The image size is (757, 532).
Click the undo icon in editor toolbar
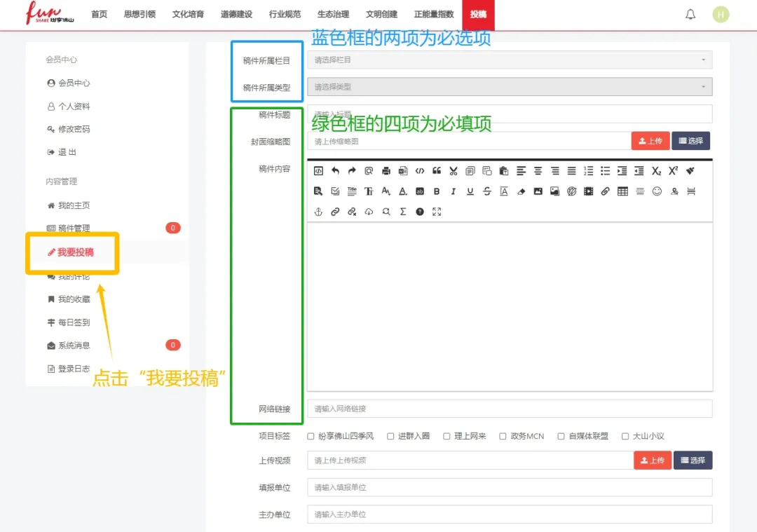pos(335,170)
